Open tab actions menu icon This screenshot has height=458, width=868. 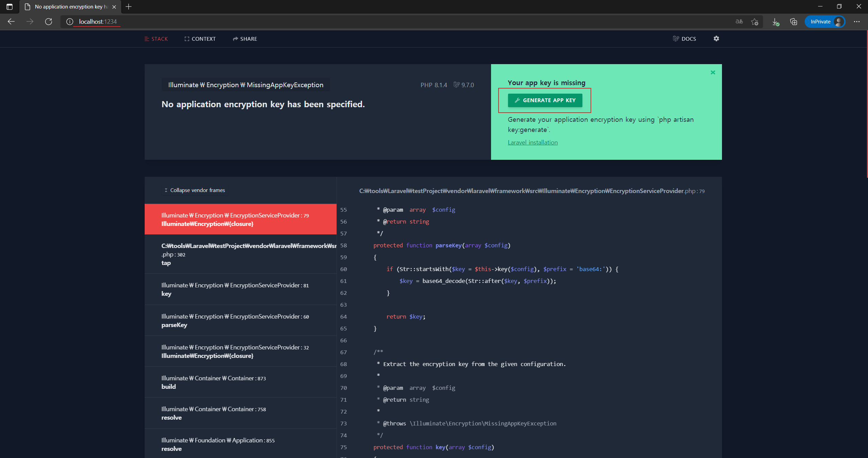(10, 6)
